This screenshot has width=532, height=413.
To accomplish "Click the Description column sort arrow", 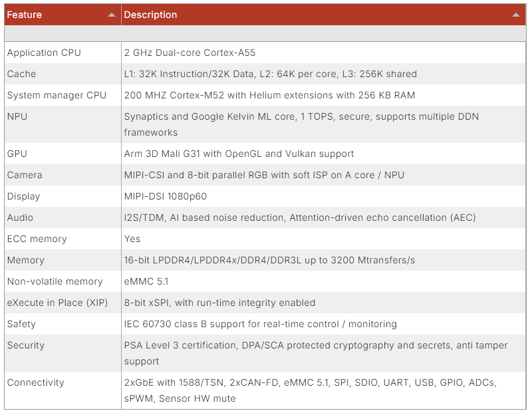I will tap(515, 15).
